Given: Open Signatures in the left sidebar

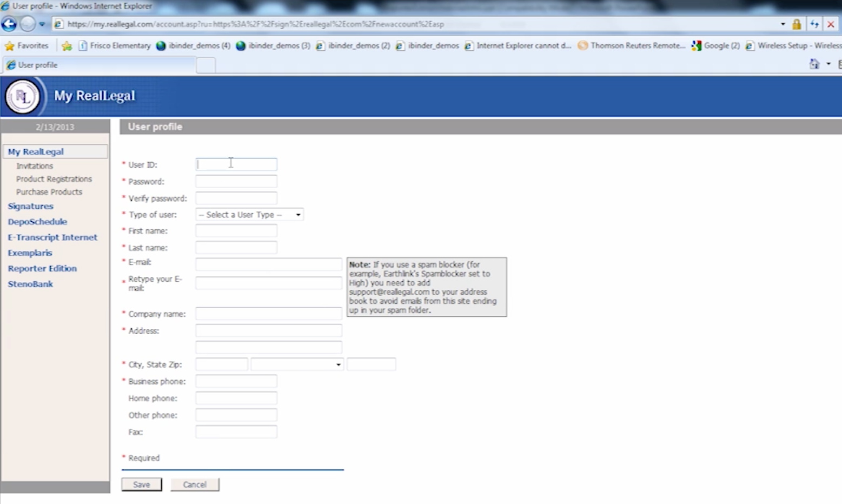Looking at the screenshot, I should click(30, 206).
